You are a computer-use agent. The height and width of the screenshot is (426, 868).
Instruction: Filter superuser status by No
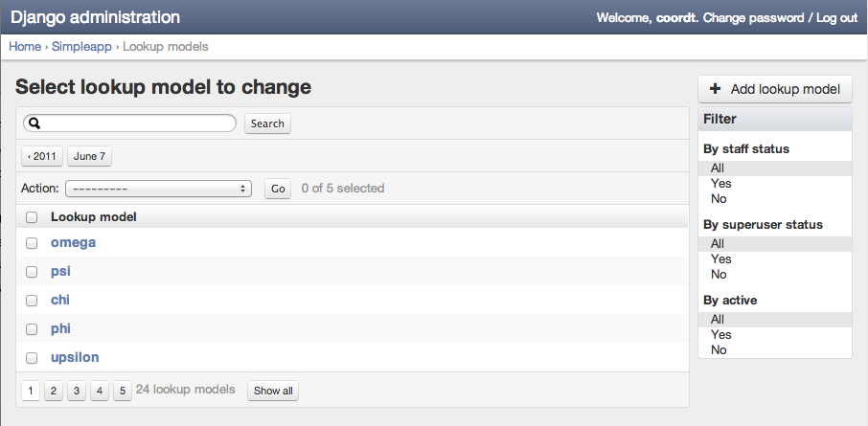[719, 275]
